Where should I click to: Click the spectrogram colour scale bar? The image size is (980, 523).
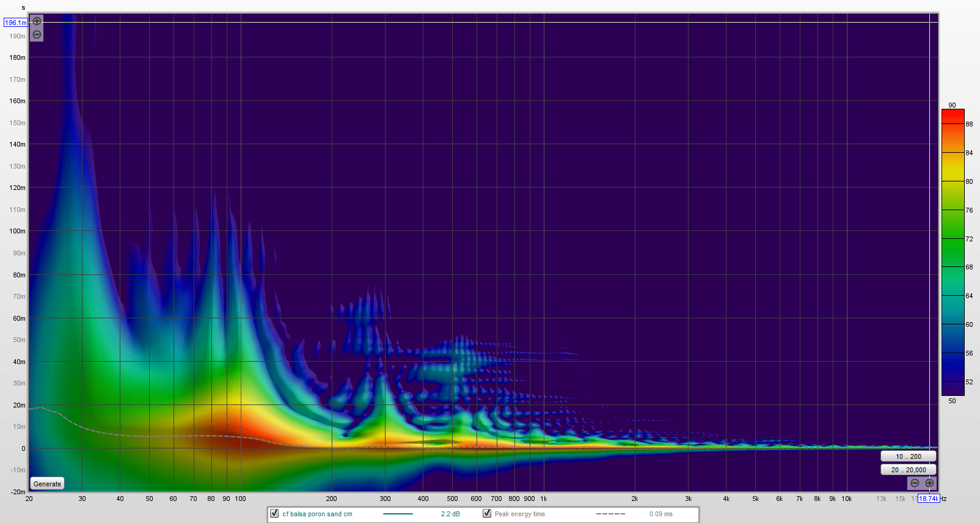pos(953,252)
